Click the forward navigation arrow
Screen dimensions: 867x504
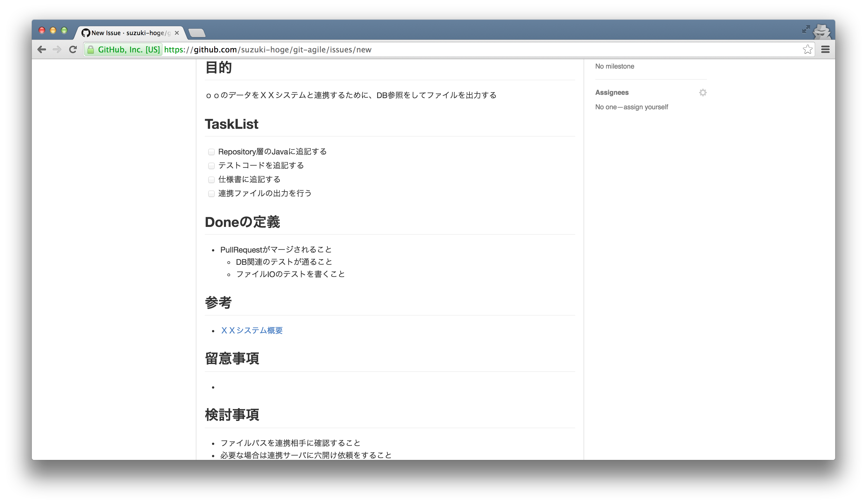pos(57,50)
